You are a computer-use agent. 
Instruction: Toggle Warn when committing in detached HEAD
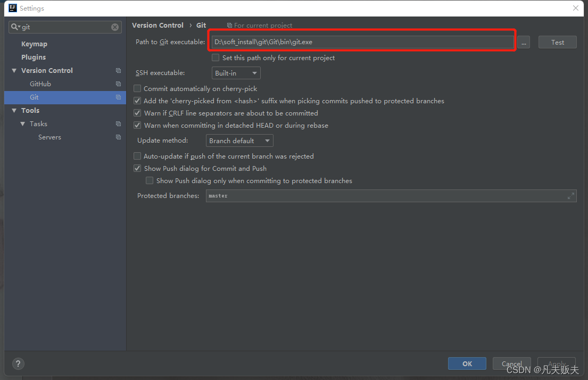click(x=137, y=125)
